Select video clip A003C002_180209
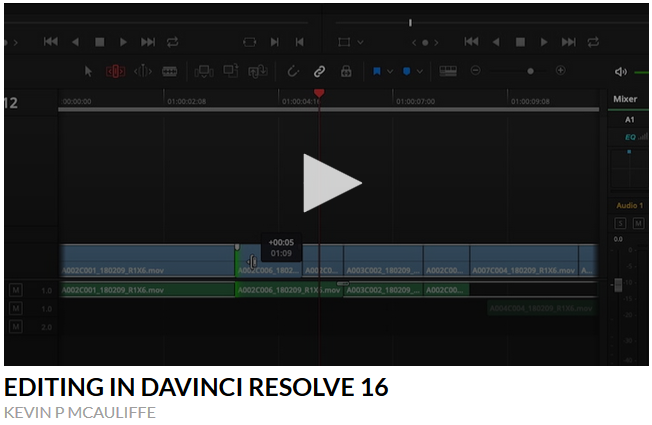 383,260
